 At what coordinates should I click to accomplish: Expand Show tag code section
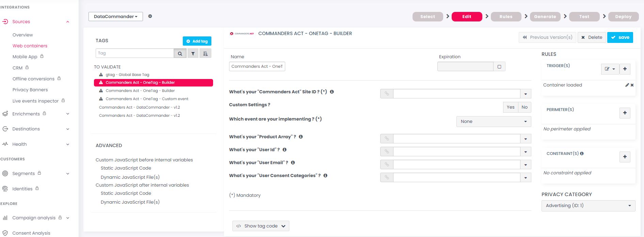(261, 226)
